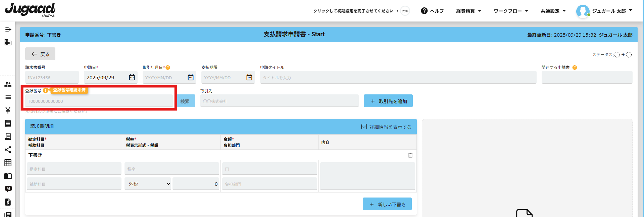
Task: Toggle the 詳細情報を表示する checkbox
Action: (364, 127)
